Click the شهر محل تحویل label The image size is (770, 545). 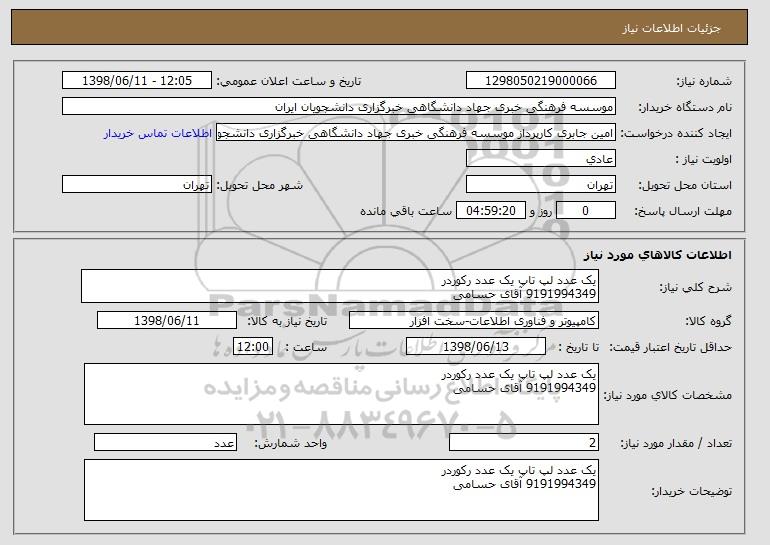(x=260, y=186)
